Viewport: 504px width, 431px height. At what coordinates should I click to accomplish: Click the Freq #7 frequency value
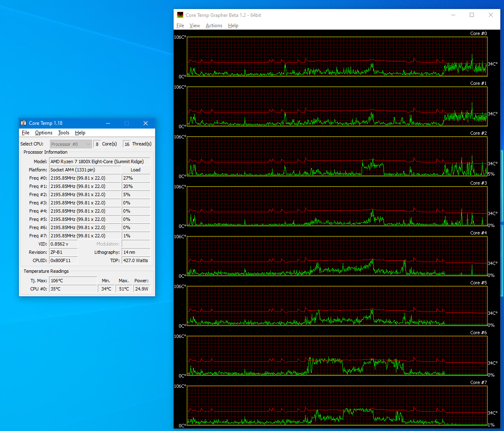[85, 236]
